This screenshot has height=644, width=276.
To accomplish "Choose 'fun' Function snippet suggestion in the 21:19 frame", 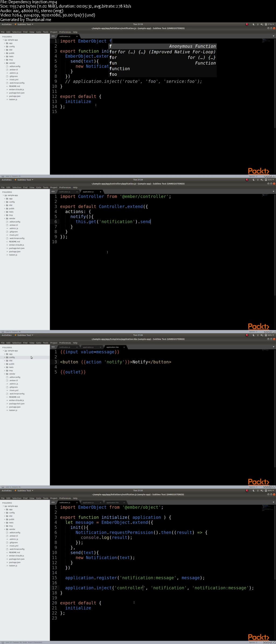I will [x=163, y=63].
